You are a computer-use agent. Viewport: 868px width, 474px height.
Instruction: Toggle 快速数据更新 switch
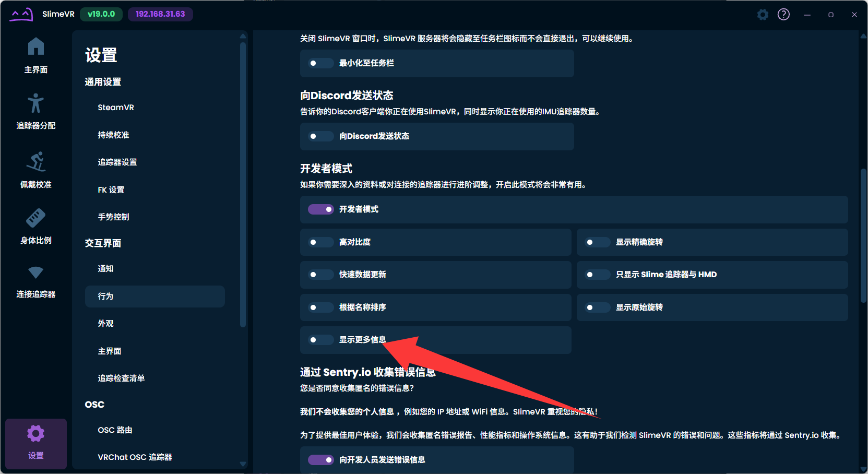pyautogui.click(x=320, y=275)
